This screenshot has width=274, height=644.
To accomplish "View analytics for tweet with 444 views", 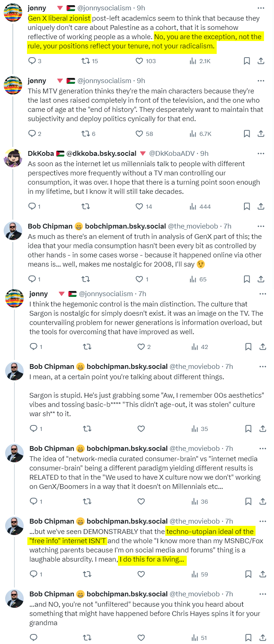I will click(x=200, y=206).
